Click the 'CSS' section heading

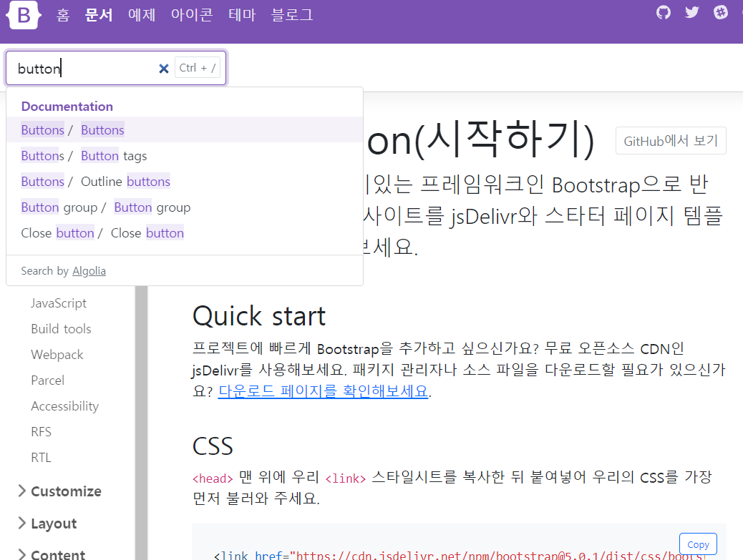click(213, 446)
